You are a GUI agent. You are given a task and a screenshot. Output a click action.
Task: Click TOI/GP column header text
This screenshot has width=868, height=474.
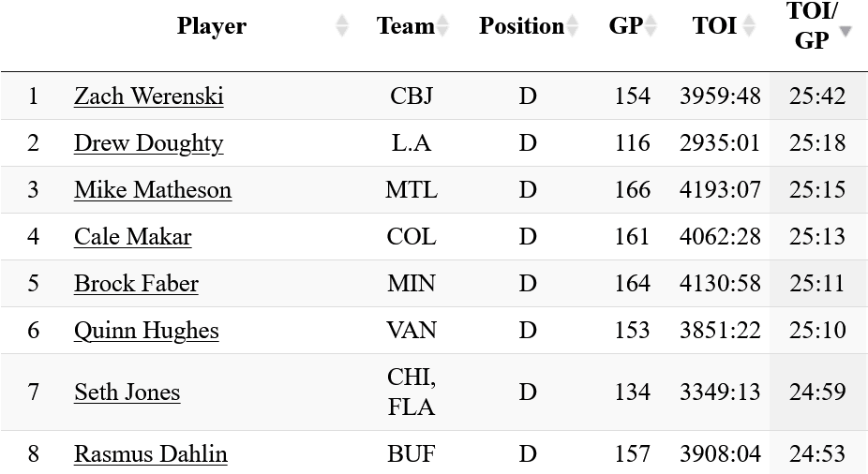812,26
